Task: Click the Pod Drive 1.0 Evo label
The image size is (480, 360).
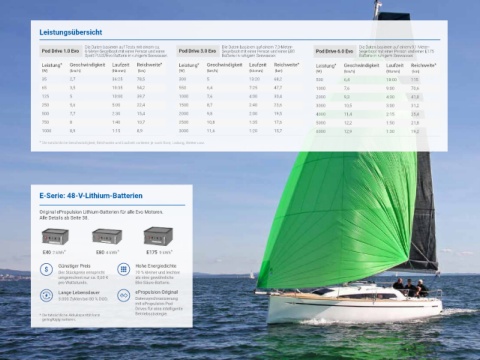Action: [x=60, y=51]
